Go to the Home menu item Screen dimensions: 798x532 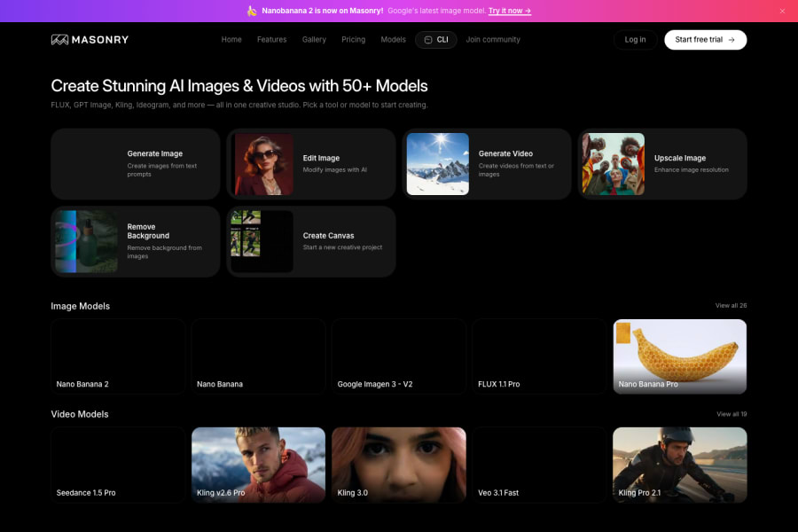point(231,40)
